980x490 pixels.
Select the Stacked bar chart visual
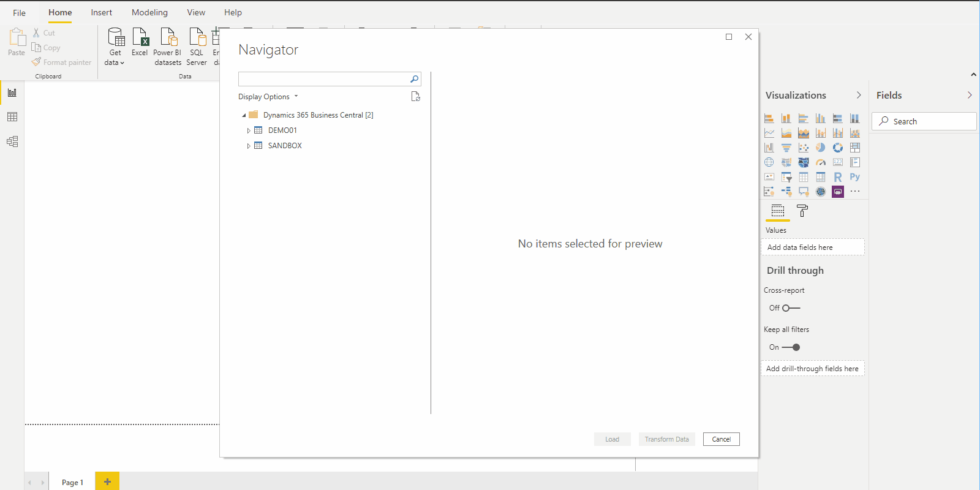769,118
